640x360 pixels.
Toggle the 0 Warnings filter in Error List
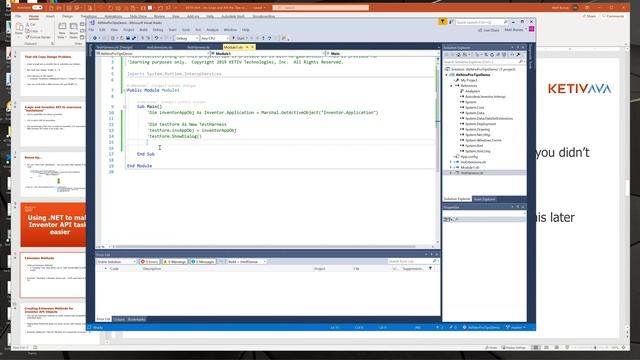pos(175,261)
